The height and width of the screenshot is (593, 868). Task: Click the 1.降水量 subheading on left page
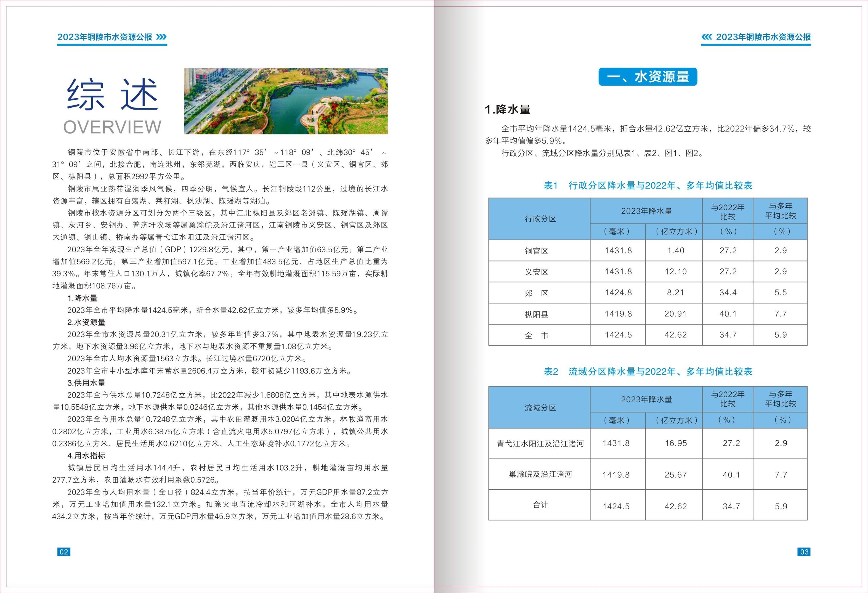(83, 298)
